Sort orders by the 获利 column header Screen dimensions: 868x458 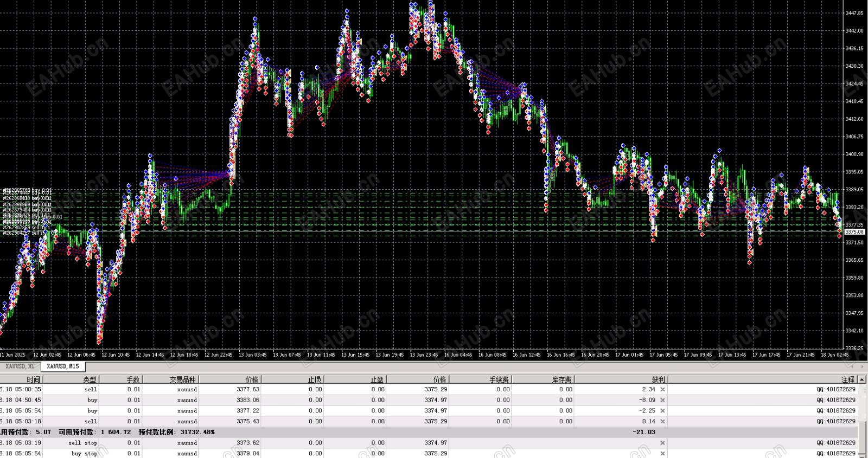pos(621,379)
